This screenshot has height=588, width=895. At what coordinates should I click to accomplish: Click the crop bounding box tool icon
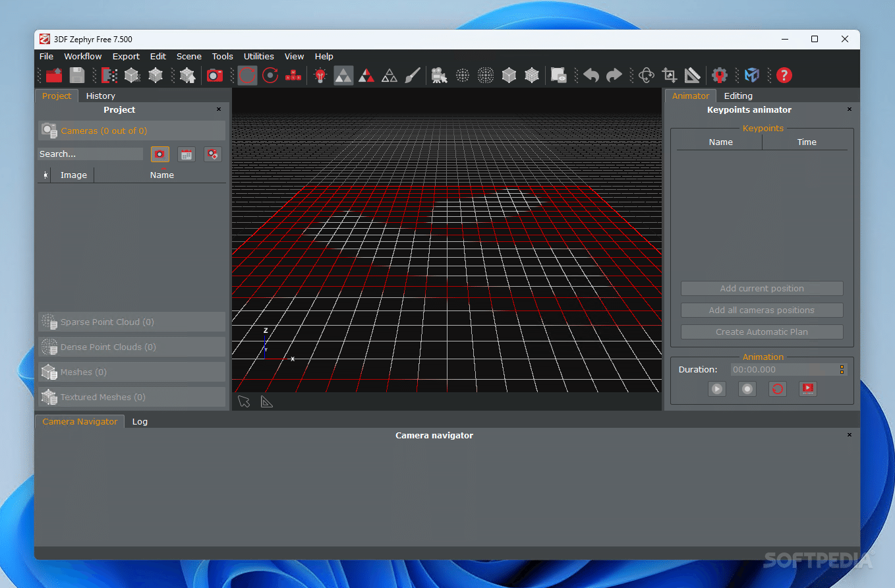[x=670, y=75]
